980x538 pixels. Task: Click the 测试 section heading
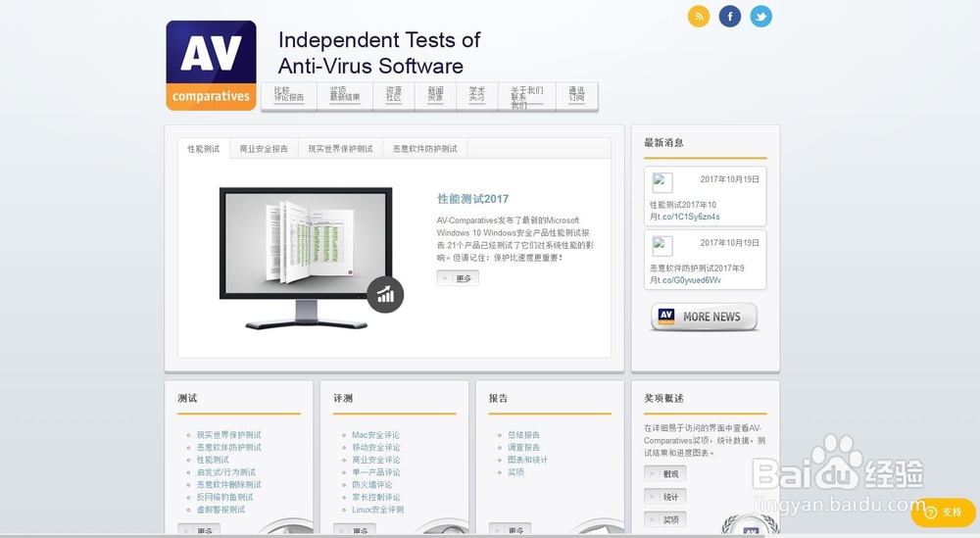[187, 398]
